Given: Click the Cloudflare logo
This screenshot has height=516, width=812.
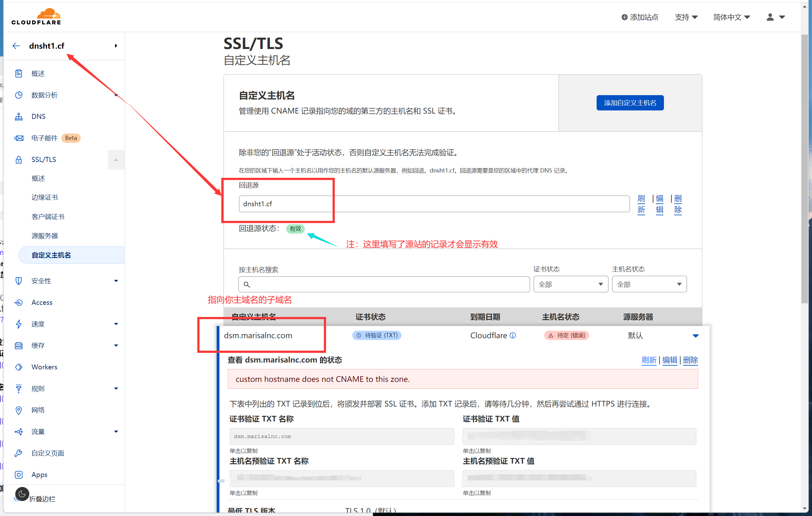Looking at the screenshot, I should coord(36,17).
